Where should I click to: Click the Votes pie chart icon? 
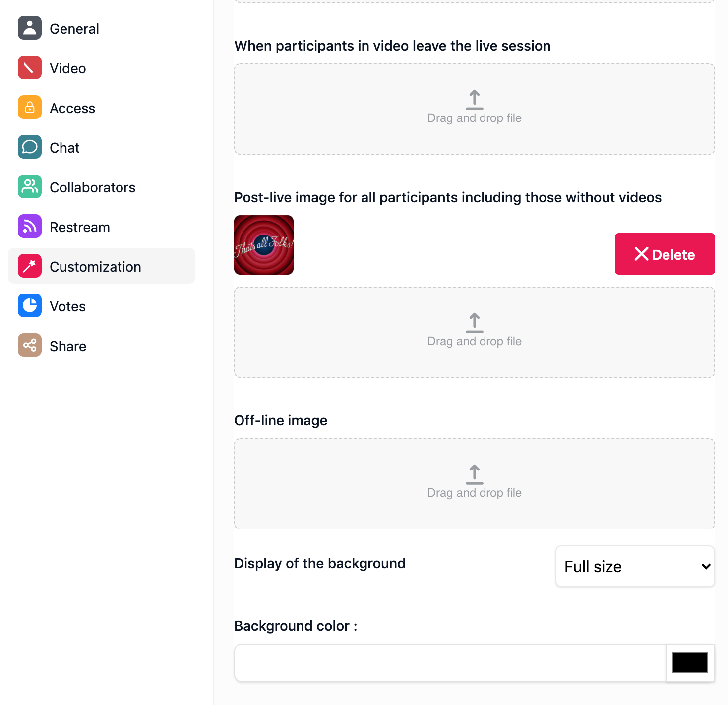point(30,306)
